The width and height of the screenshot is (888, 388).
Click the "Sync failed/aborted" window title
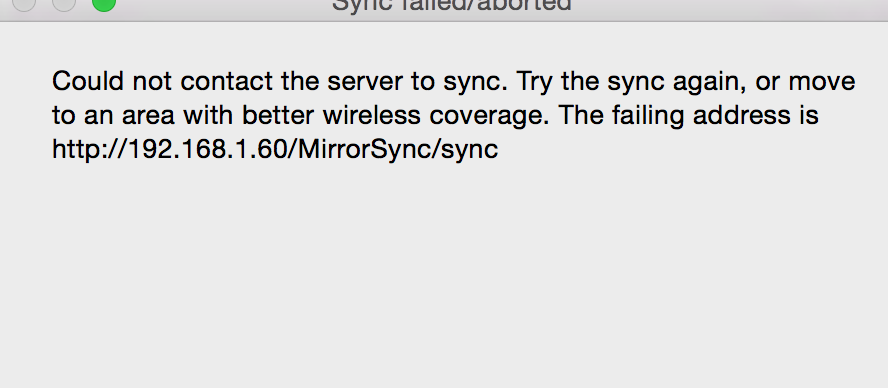451,6
